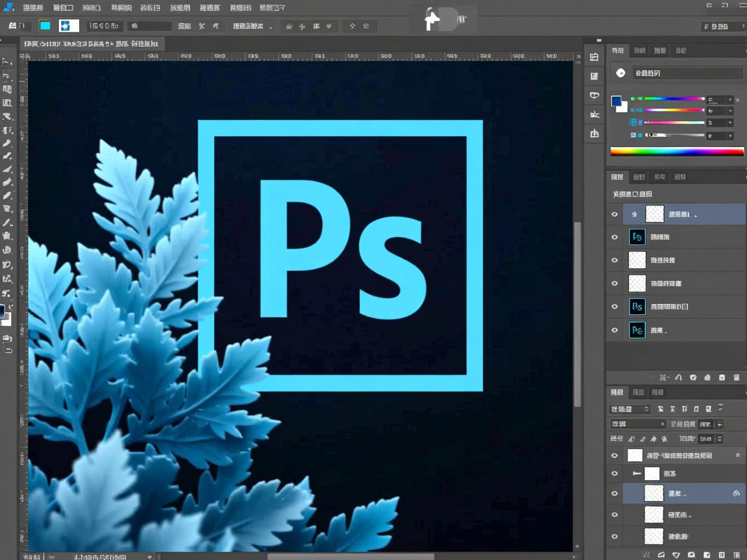Click the cyan color swatch in the options bar
Viewport: 747px width, 560px height.
45,26
